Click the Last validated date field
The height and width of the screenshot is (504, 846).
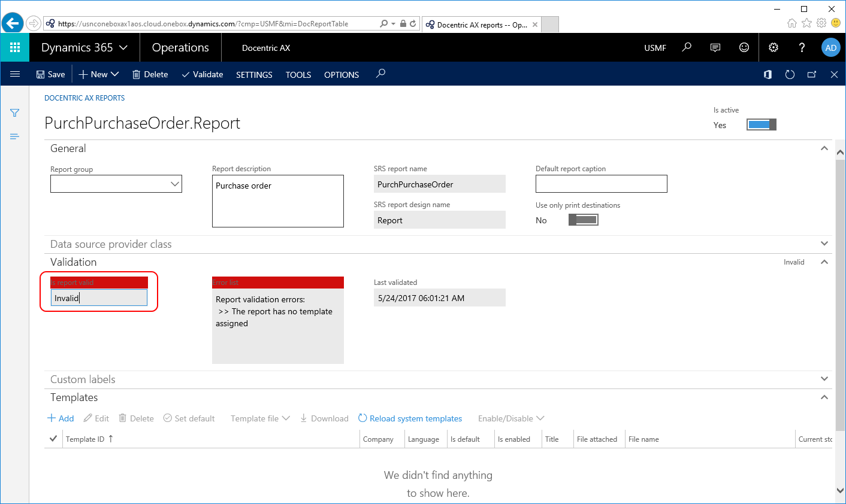pos(440,297)
